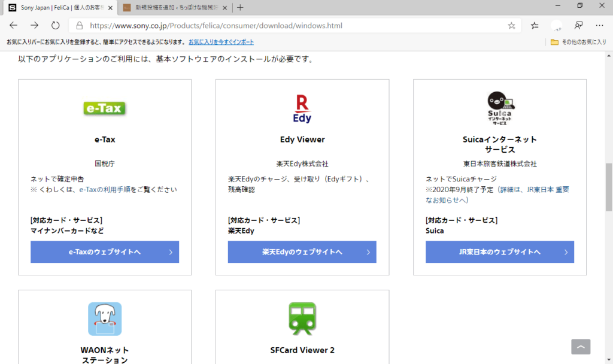613x364 pixels.
Task: Open その他のお気に入り folder
Action: click(578, 42)
